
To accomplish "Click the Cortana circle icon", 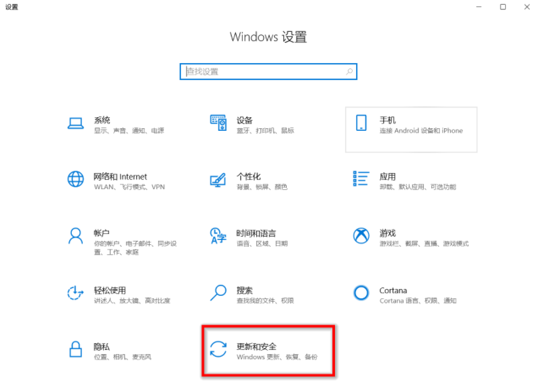I will [x=361, y=293].
